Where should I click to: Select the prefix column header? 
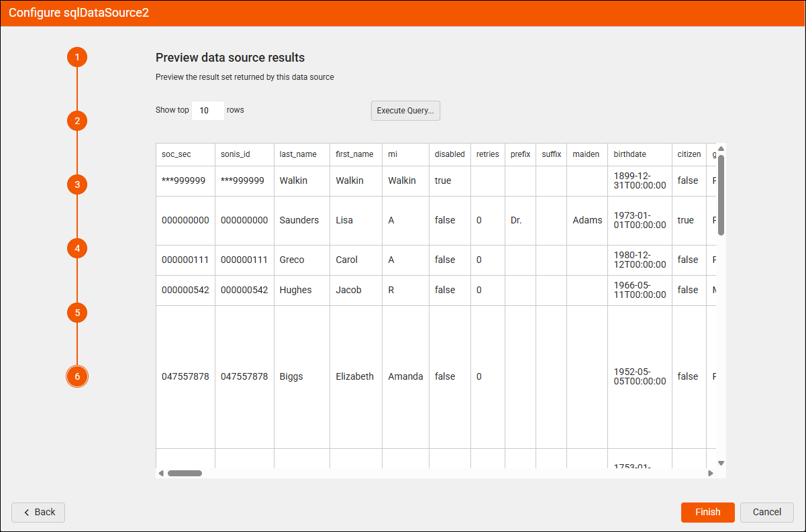coord(521,154)
